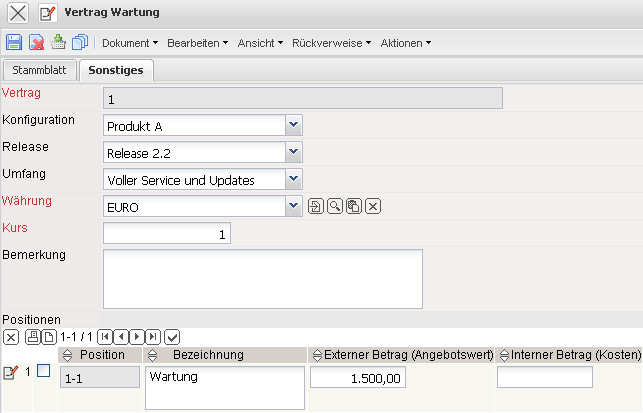
Task: Click the search magnifier icon beside Währung
Action: tap(335, 207)
